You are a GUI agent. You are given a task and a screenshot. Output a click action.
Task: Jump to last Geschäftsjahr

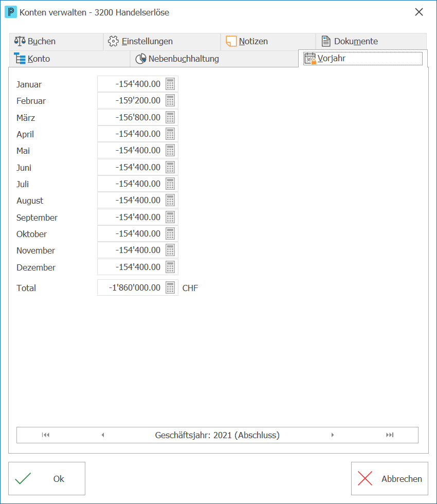point(390,435)
